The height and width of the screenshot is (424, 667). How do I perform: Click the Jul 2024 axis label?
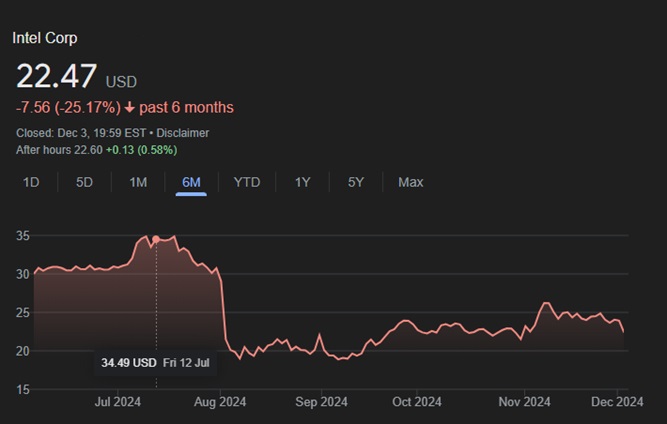pyautogui.click(x=118, y=402)
